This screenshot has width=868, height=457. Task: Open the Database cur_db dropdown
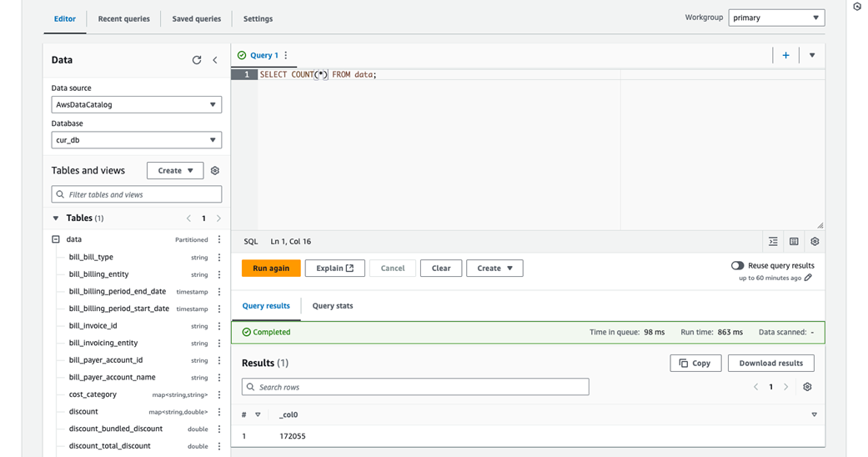(137, 140)
